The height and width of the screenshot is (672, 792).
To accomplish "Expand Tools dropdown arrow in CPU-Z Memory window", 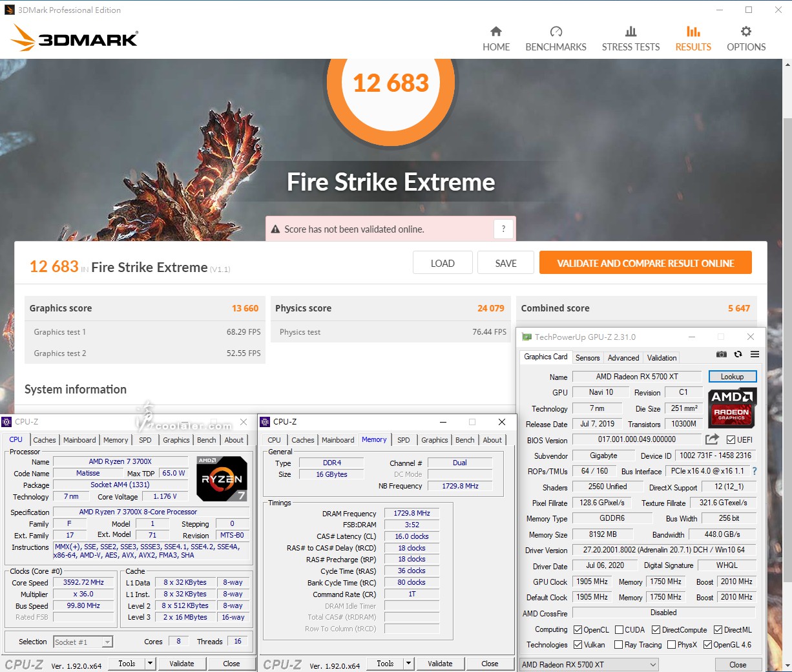I will [x=408, y=663].
